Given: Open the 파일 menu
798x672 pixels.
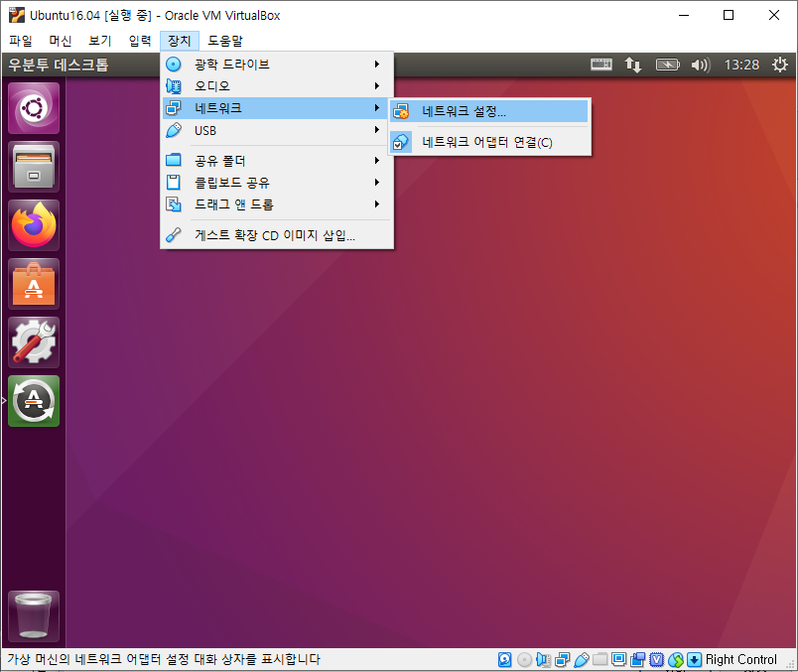Looking at the screenshot, I should (x=21, y=41).
